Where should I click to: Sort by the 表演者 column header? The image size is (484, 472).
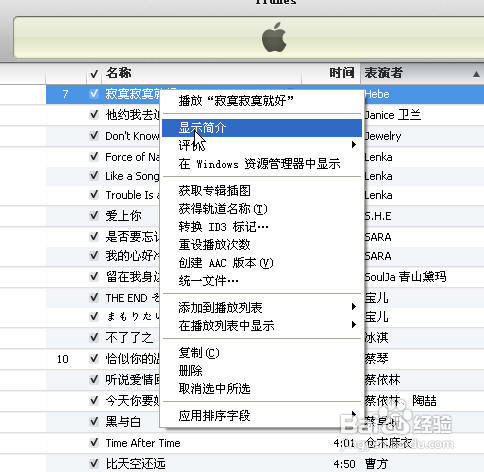[x=383, y=73]
